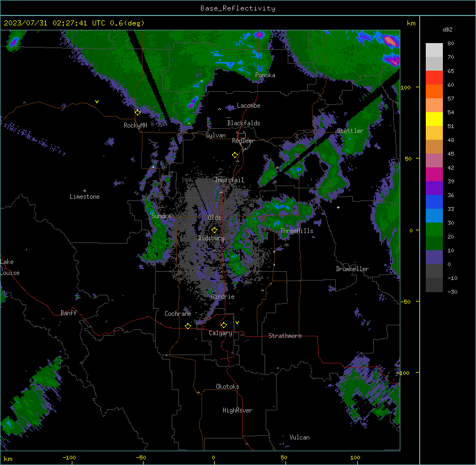Click the Blackfalds city label

[x=244, y=123]
